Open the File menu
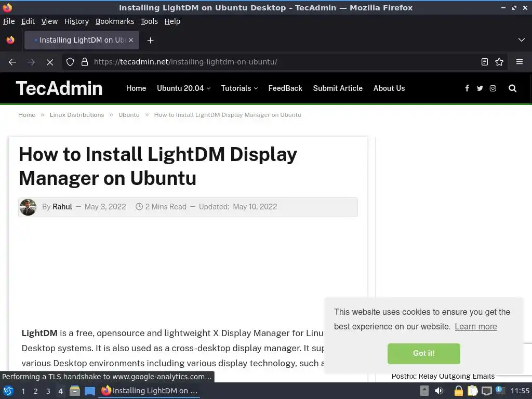This screenshot has width=532, height=399. point(9,21)
